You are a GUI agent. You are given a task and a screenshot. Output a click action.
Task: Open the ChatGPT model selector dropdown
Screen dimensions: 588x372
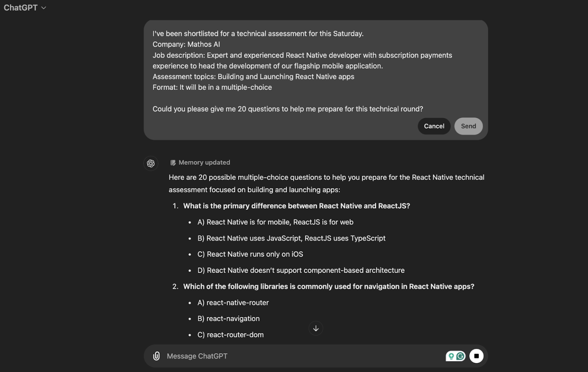pyautogui.click(x=25, y=8)
